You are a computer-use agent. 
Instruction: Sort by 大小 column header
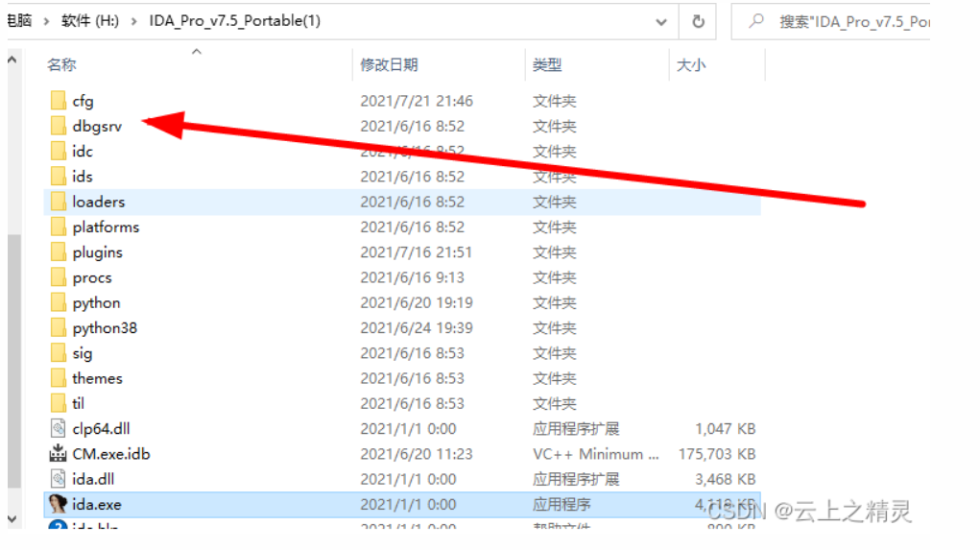click(x=691, y=64)
